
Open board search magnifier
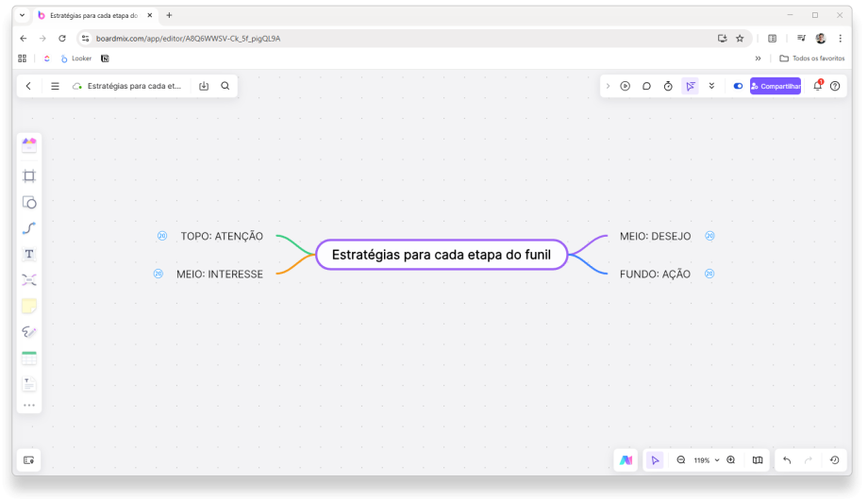click(225, 86)
